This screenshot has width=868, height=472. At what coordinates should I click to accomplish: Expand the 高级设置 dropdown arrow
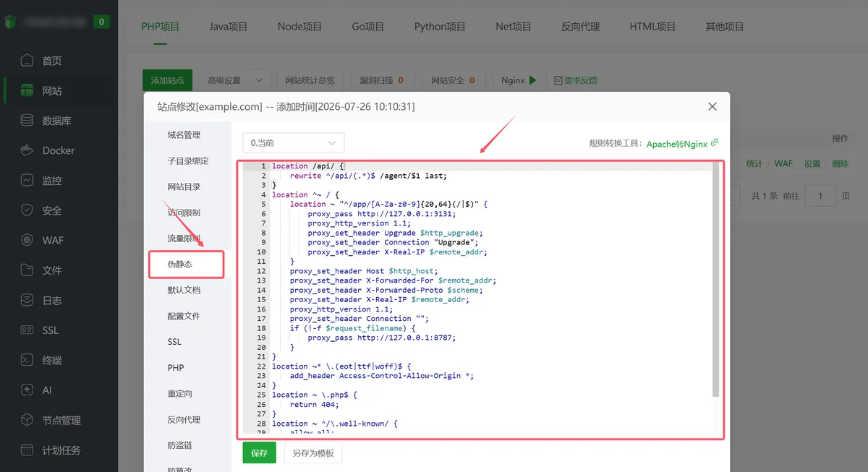point(260,80)
